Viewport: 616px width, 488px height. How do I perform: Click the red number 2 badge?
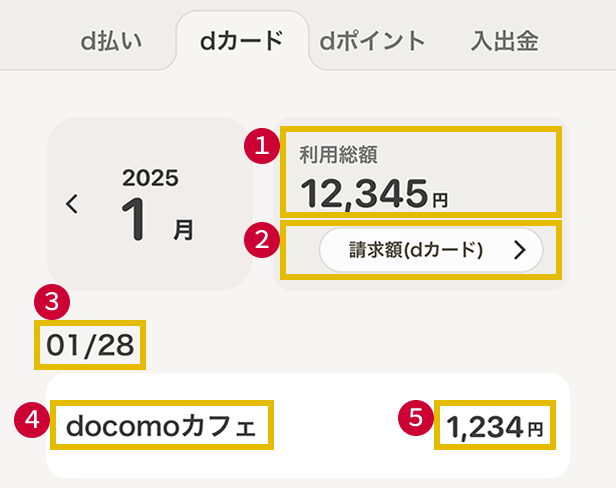(262, 240)
